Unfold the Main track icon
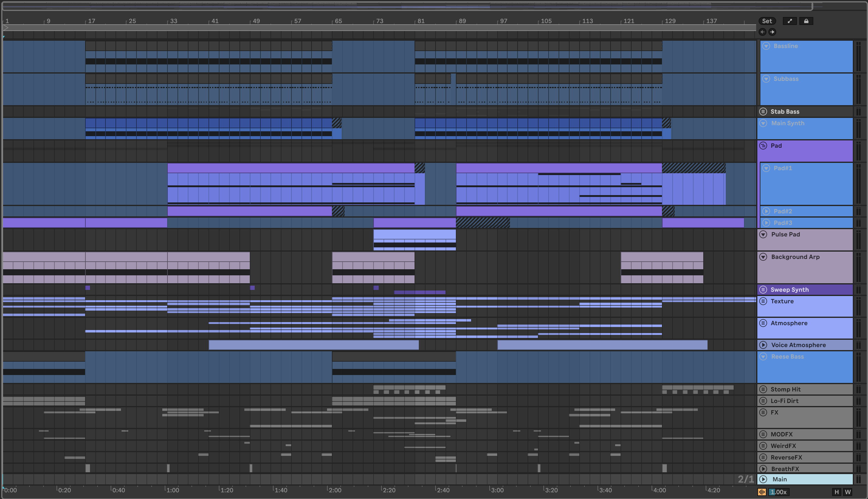868x499 pixels. (x=763, y=479)
